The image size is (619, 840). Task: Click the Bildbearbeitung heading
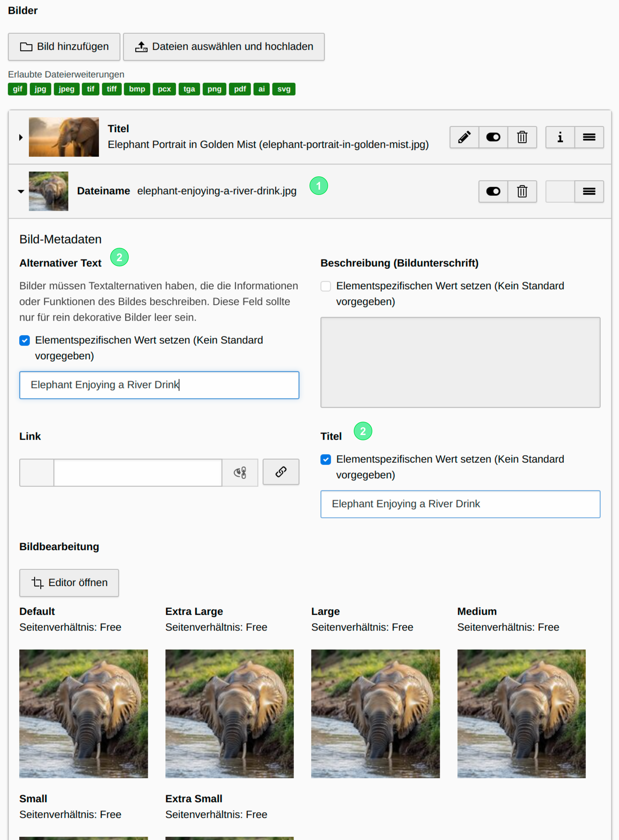[59, 547]
